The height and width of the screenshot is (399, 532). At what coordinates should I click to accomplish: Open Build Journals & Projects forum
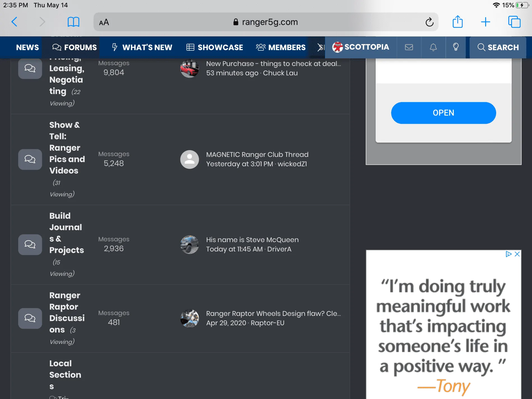tap(66, 233)
